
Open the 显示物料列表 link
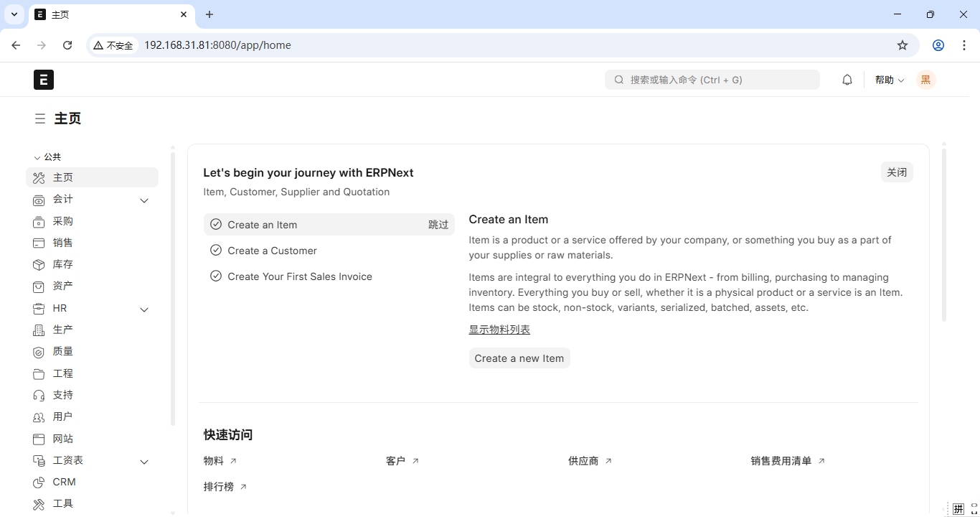coord(499,330)
